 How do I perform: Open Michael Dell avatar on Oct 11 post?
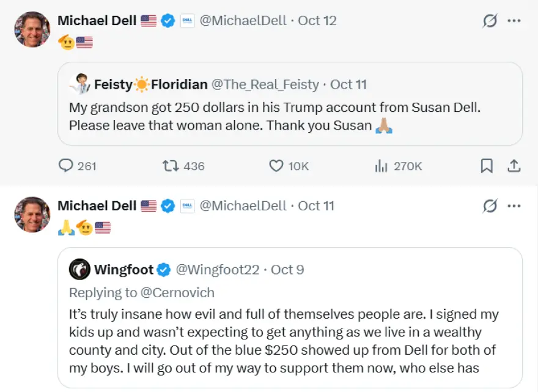[x=32, y=215]
